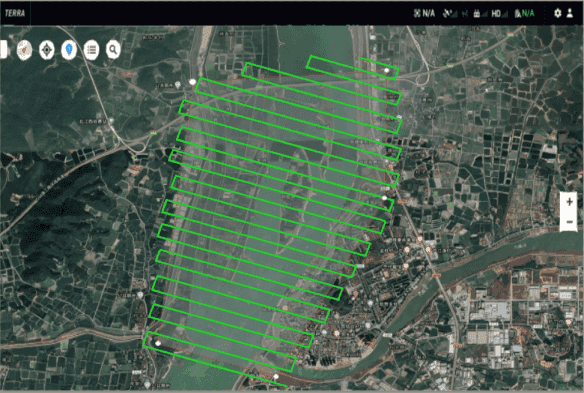Click the TERRA logo in the top bar
Screen dimensions: 584x393
[x=15, y=13]
